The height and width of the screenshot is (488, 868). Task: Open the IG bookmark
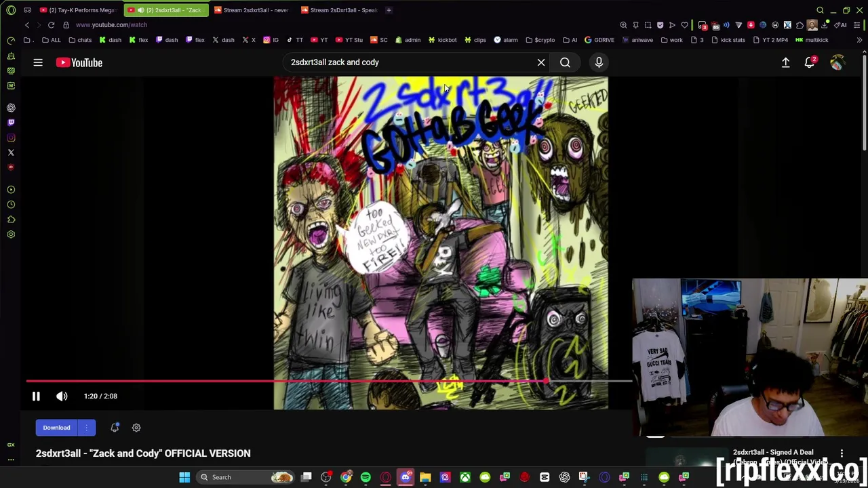click(271, 40)
